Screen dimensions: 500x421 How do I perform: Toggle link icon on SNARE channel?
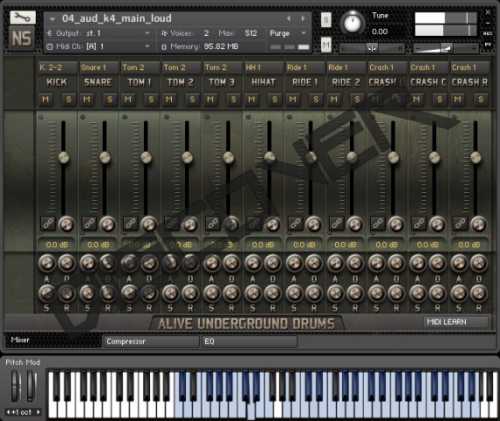tap(89, 224)
